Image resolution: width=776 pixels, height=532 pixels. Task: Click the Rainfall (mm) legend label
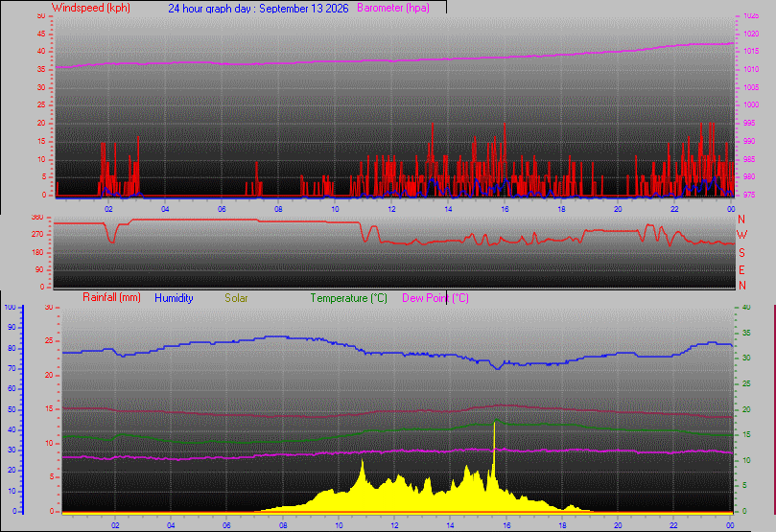(112, 297)
